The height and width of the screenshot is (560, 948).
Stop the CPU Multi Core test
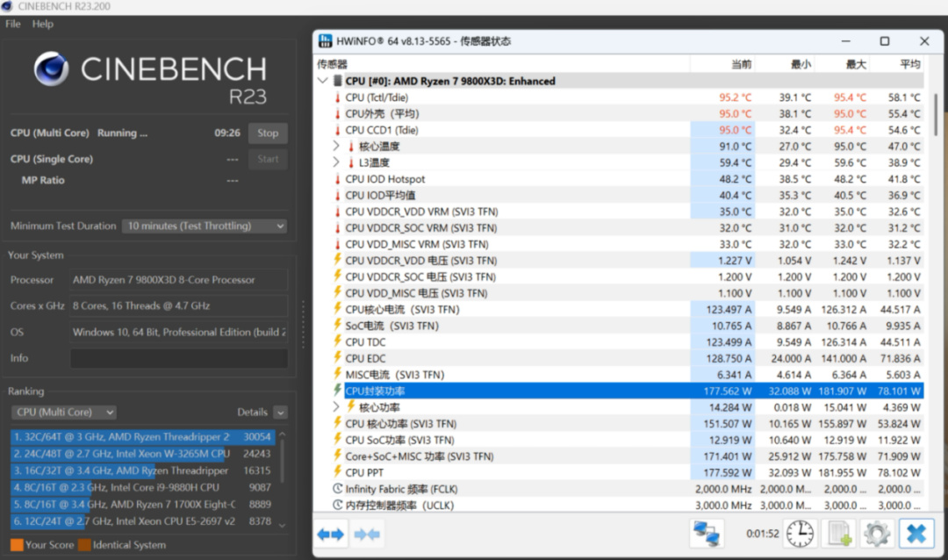pos(268,133)
